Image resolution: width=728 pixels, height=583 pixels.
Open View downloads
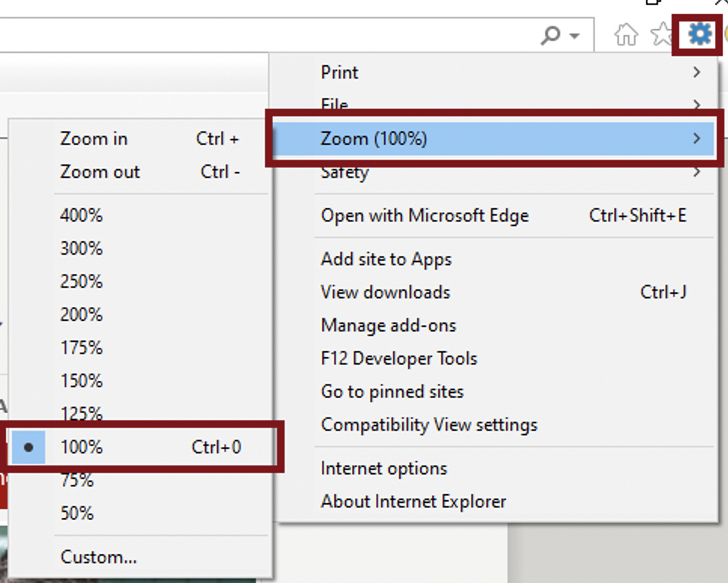click(385, 292)
